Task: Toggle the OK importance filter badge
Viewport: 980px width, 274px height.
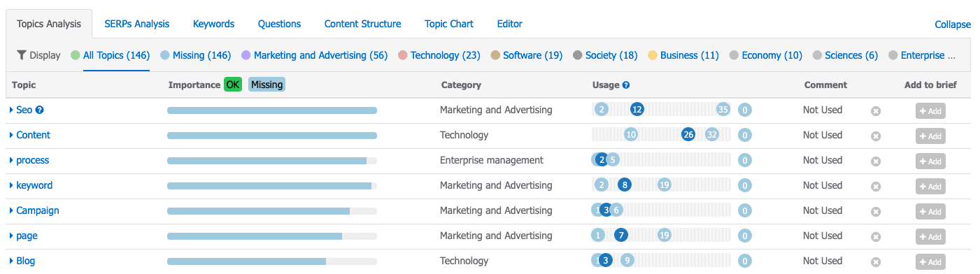Action: 232,85
